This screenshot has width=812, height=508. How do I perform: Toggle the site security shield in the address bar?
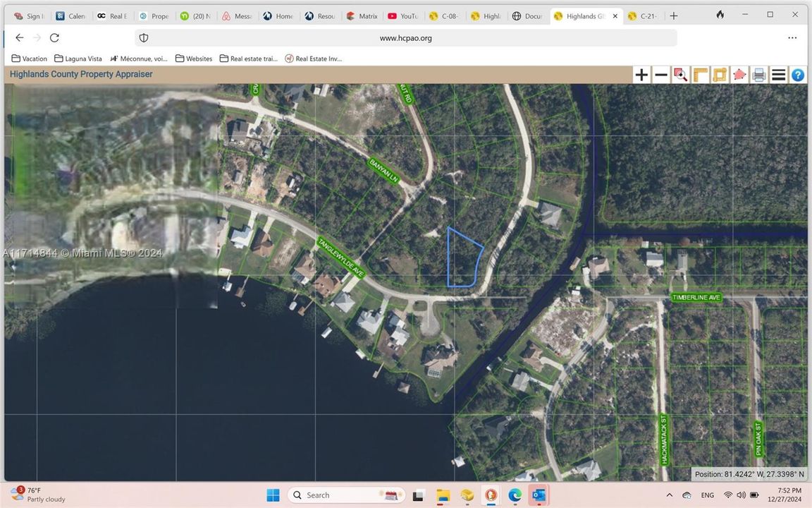coord(143,37)
